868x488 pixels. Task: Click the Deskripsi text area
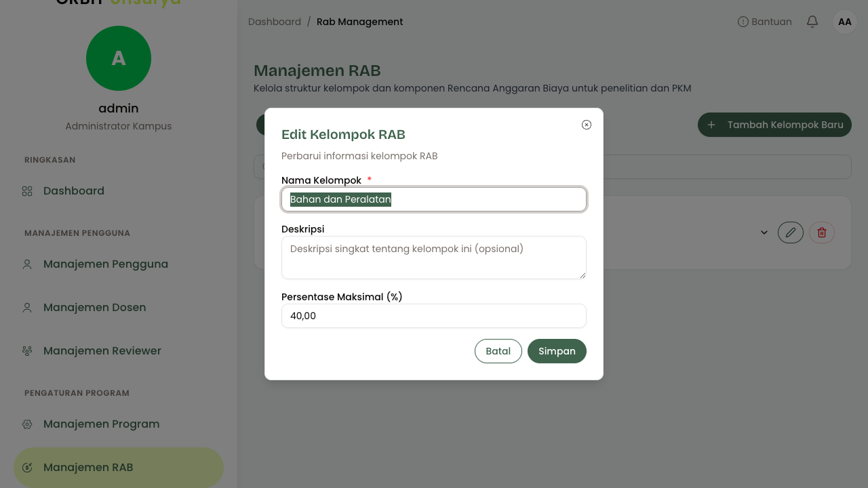(434, 258)
